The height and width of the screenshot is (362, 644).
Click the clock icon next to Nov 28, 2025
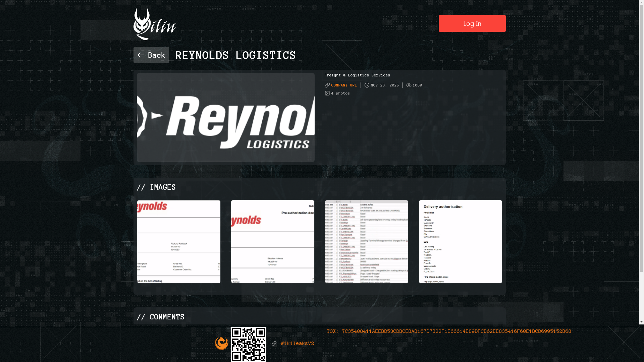pos(367,85)
